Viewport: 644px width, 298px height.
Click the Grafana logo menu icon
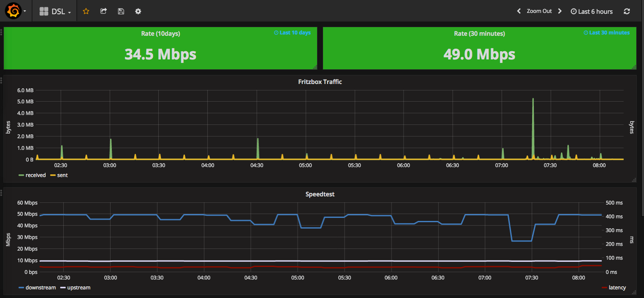[13, 11]
